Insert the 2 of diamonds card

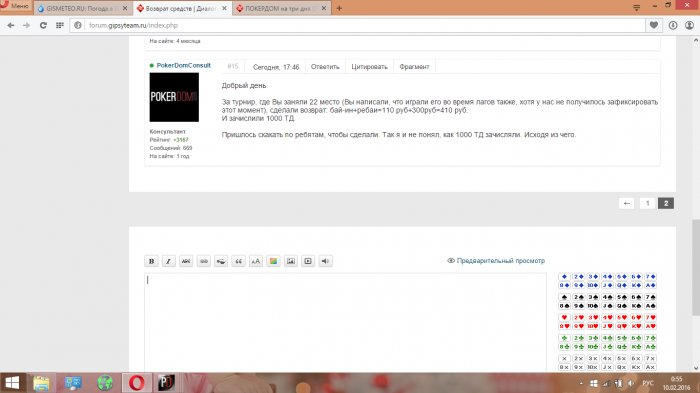[x=579, y=276]
